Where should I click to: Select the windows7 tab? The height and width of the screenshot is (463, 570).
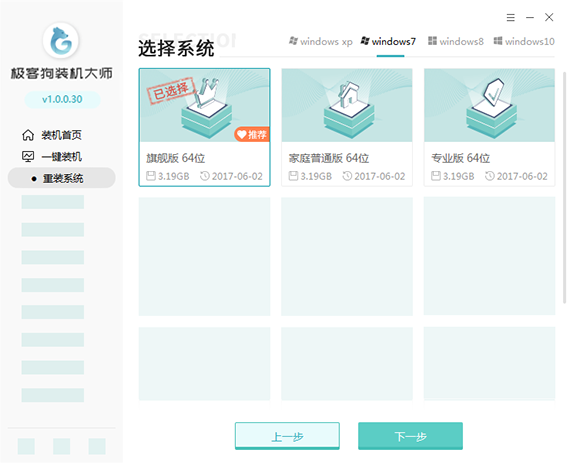pos(388,41)
